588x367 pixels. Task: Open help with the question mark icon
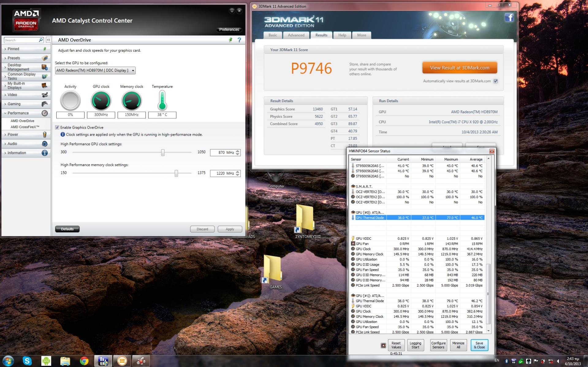click(x=239, y=40)
